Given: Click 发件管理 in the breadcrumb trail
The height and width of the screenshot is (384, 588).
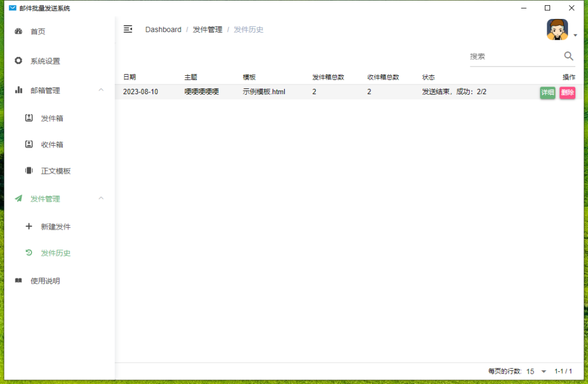Looking at the screenshot, I should pyautogui.click(x=207, y=29).
